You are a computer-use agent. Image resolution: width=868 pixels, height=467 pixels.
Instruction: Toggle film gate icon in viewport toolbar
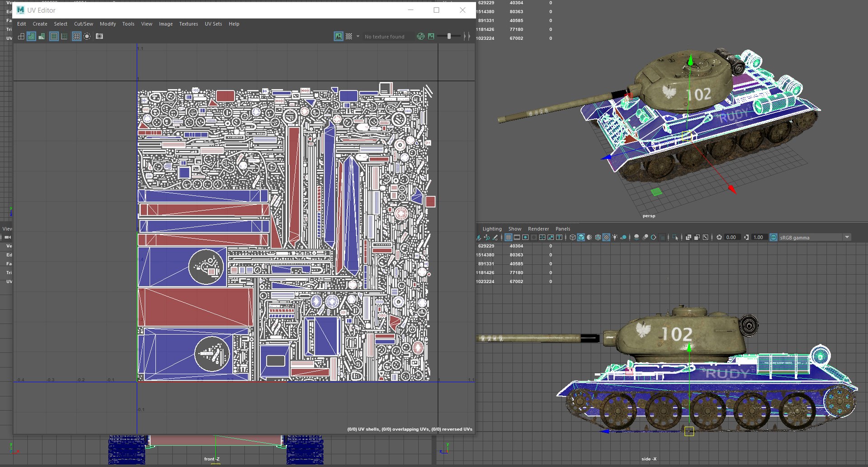517,237
